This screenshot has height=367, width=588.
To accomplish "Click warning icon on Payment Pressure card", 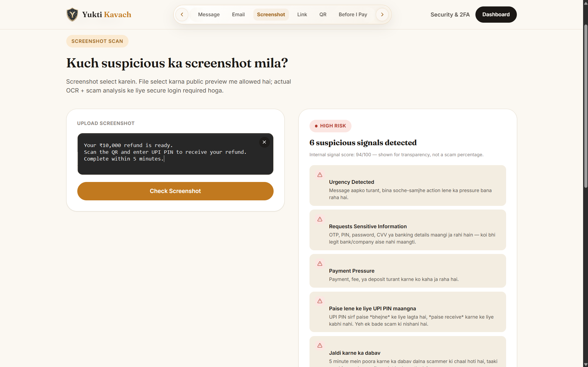I will [320, 263].
